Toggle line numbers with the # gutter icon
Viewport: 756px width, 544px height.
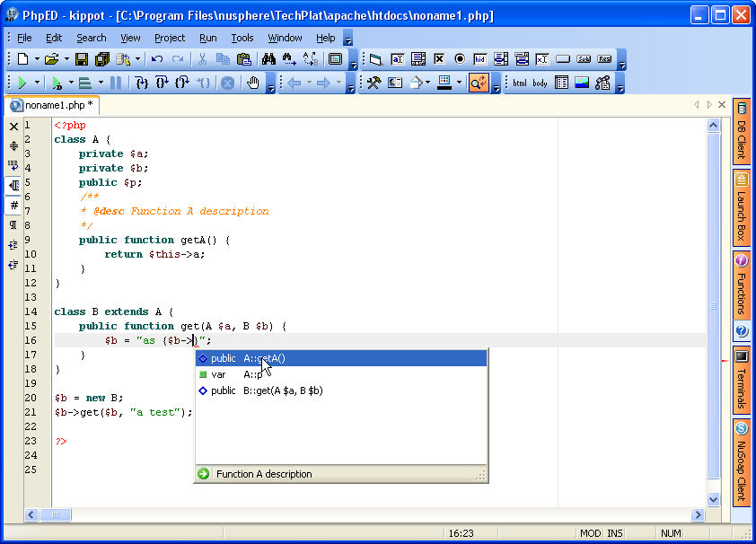coord(14,206)
